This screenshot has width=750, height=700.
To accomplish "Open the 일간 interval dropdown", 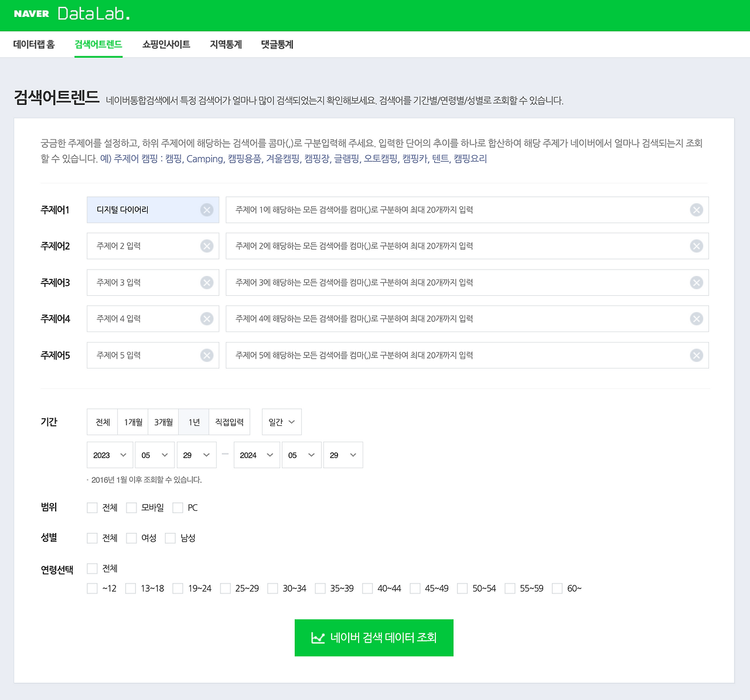I will coord(281,422).
